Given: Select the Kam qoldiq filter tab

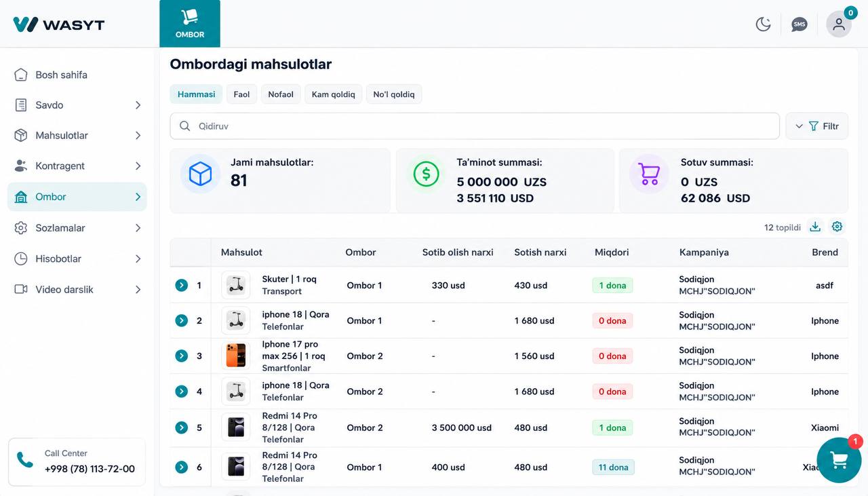Looking at the screenshot, I should [x=334, y=94].
